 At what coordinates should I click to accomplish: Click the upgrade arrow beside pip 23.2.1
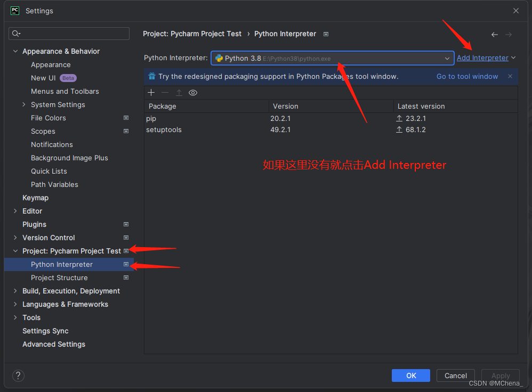pos(399,118)
